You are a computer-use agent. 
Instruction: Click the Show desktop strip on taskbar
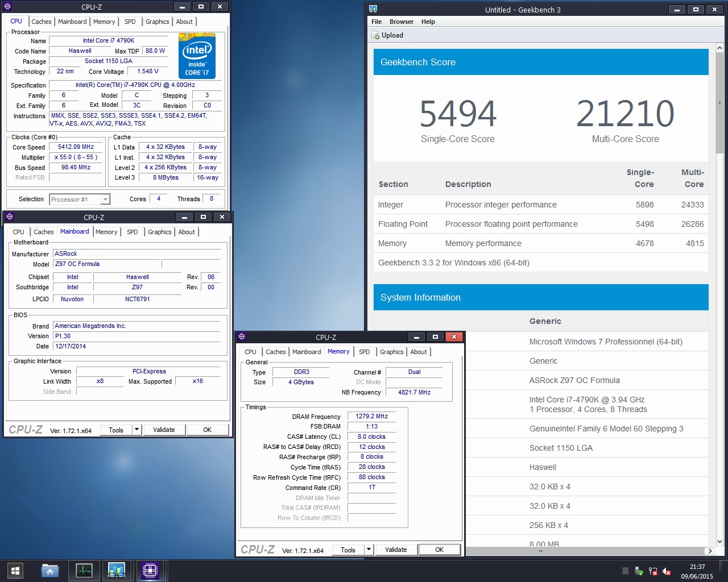[x=725, y=571]
